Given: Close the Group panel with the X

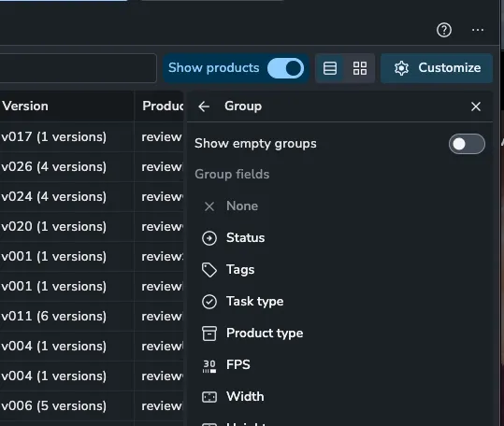Looking at the screenshot, I should tap(476, 106).
